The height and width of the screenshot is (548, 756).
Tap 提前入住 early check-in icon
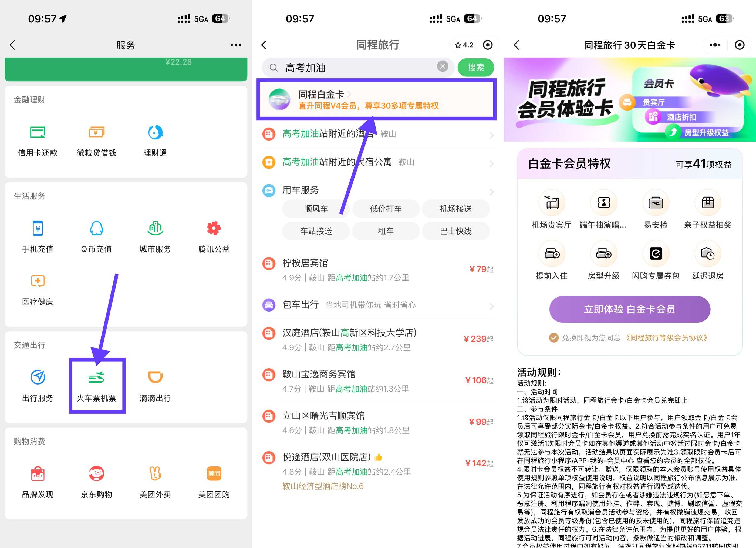pyautogui.click(x=552, y=254)
